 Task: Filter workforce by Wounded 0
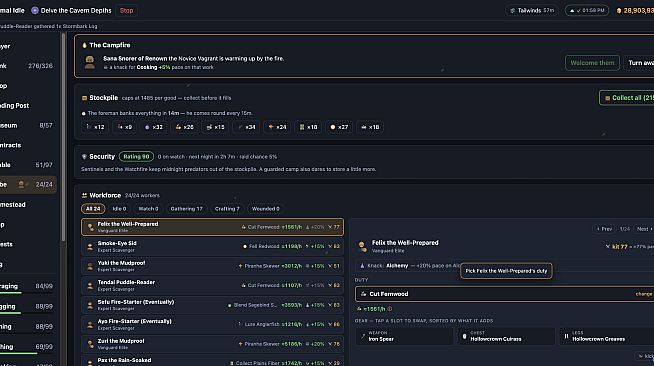[x=265, y=209]
